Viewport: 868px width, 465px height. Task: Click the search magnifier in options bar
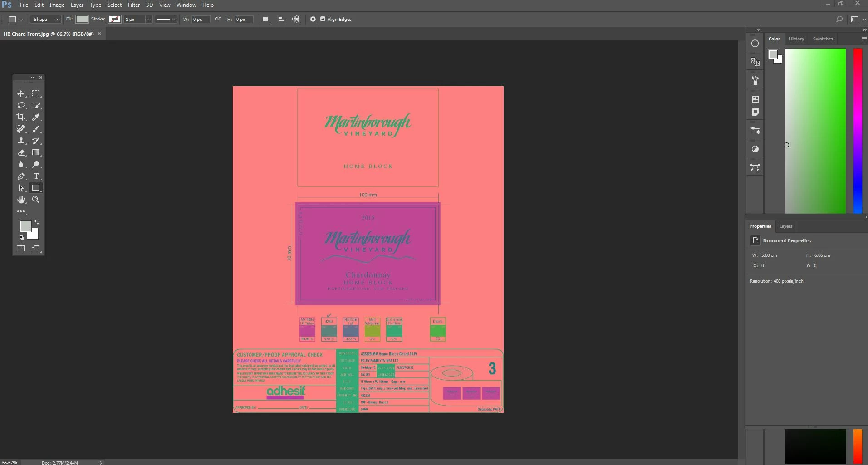click(839, 19)
